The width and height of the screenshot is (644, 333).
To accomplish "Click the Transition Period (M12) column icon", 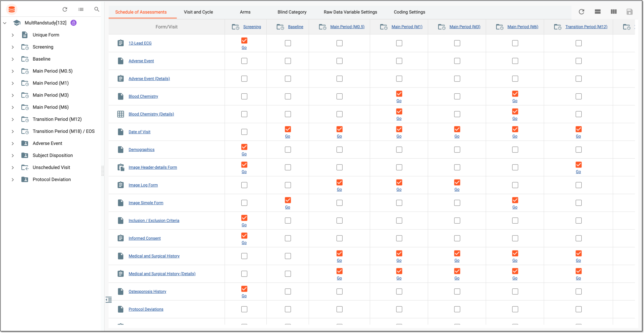I will click(x=558, y=27).
